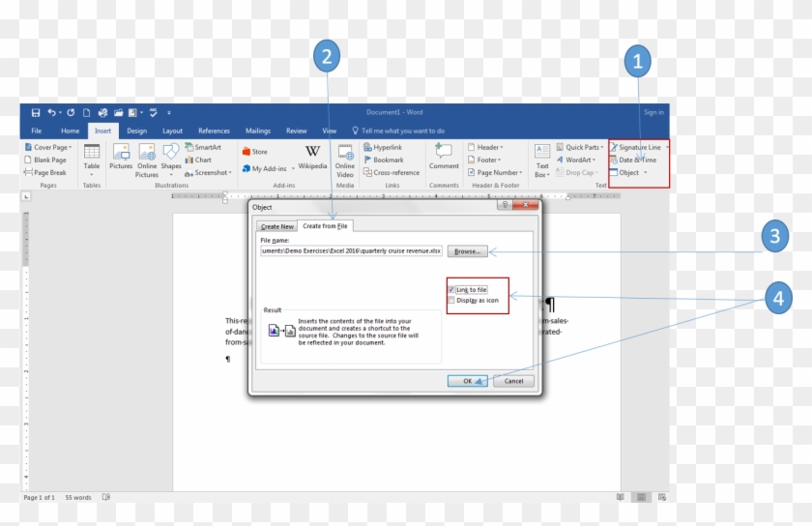The width and height of the screenshot is (812, 526).
Task: Click the New blank document icon
Action: point(86,112)
